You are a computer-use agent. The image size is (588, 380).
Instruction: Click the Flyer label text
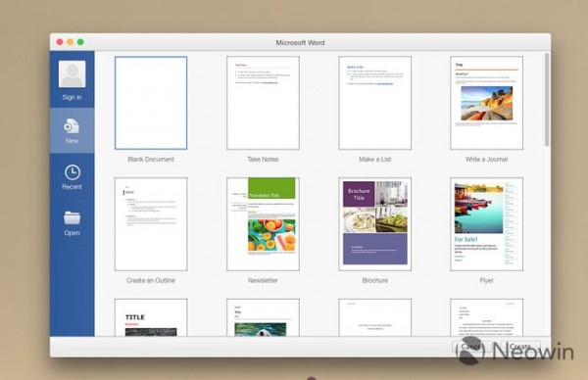point(487,280)
